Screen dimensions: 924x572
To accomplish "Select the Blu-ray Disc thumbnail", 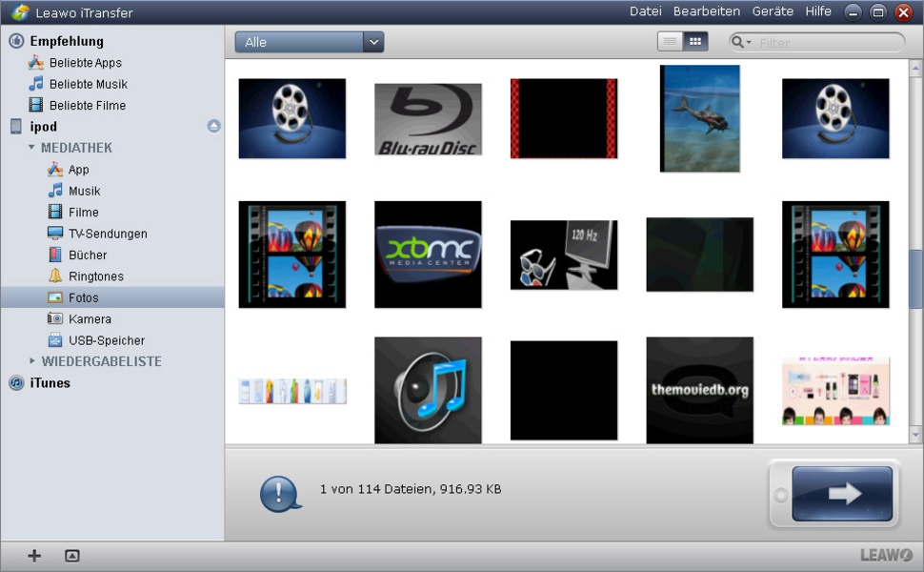I will pyautogui.click(x=428, y=119).
